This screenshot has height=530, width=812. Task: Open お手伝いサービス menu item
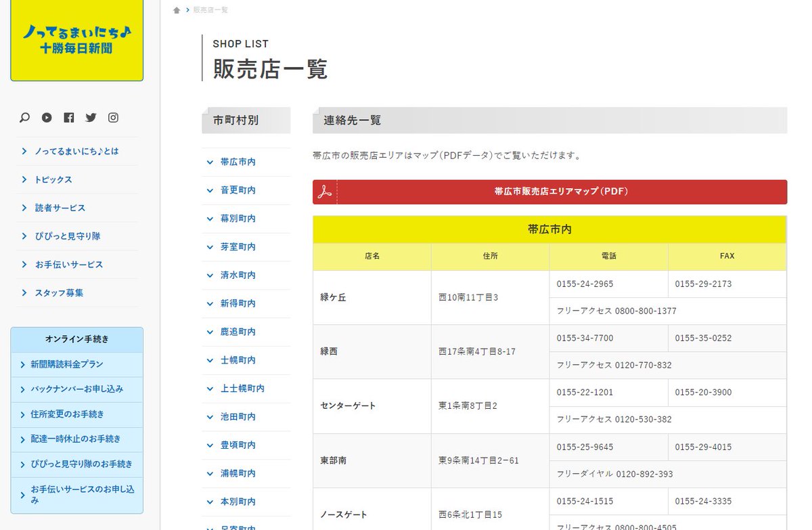click(77, 265)
